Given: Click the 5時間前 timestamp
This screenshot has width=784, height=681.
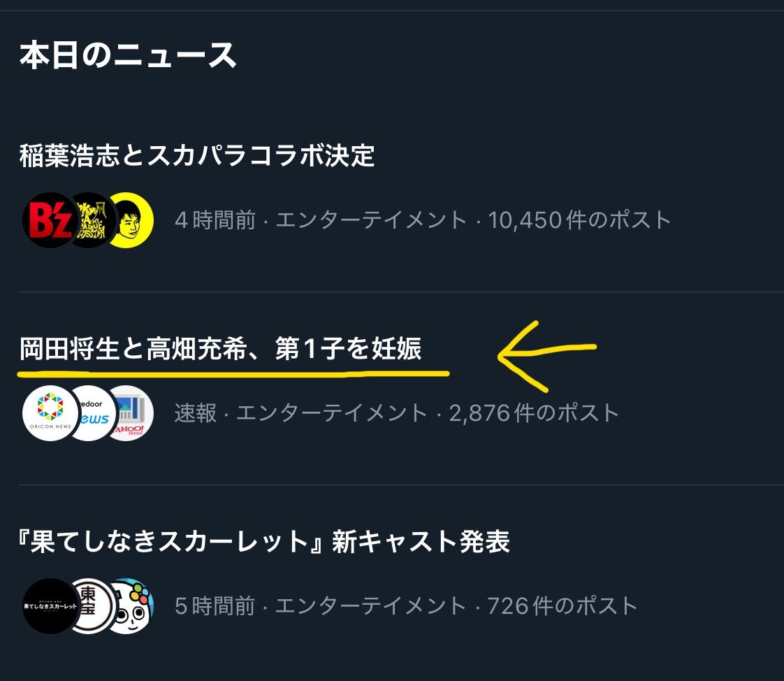Looking at the screenshot, I should [x=215, y=606].
